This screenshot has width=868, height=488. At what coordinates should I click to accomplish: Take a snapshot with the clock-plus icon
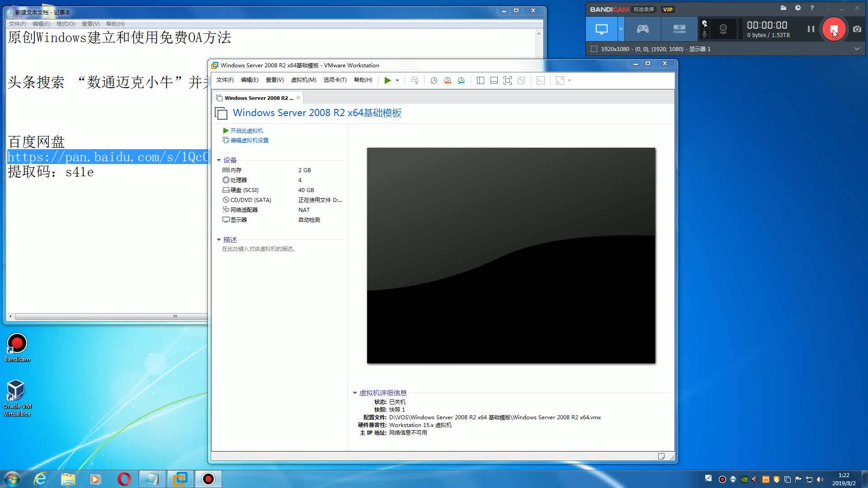[x=434, y=80]
